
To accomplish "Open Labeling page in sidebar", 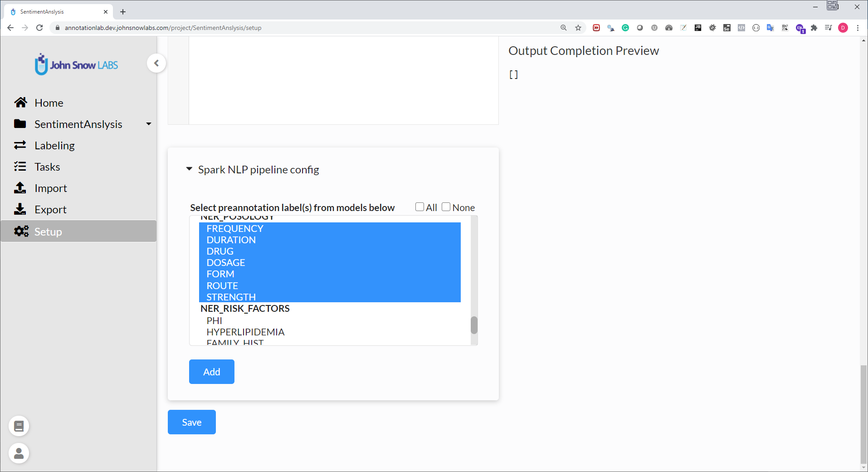I will [x=54, y=145].
